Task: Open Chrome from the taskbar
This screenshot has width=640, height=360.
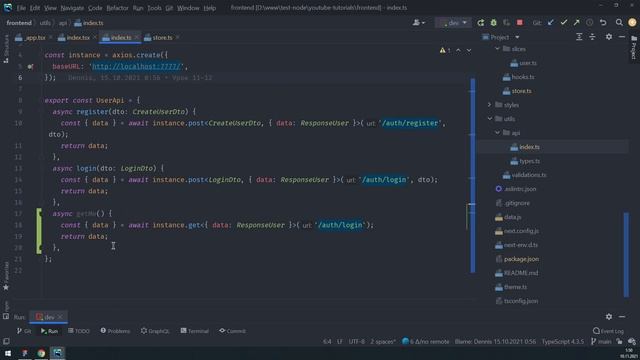Action: tap(41, 353)
